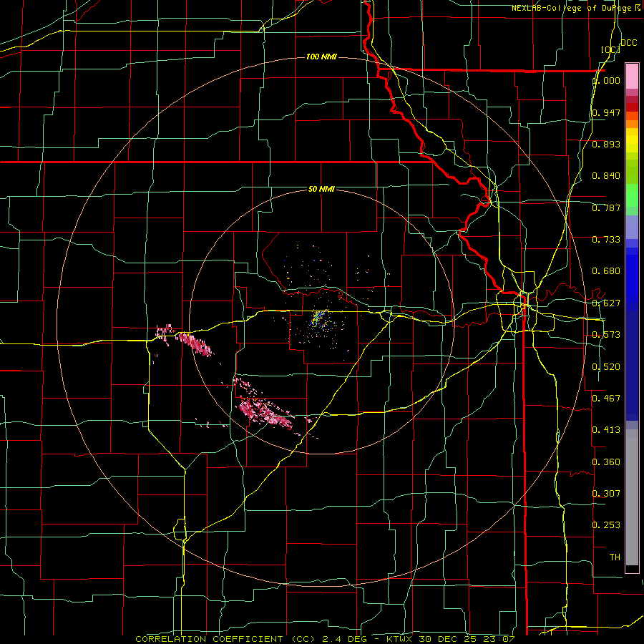Click CORRELATION COEFFICIENT (CC) in the bottom caption
This screenshot has height=644, width=644.
coord(225,639)
